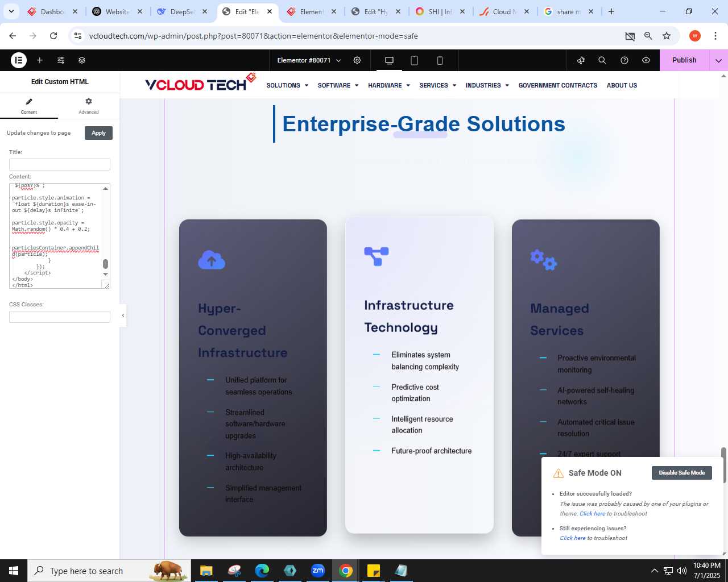Preview changes with the eye icon

(646, 60)
